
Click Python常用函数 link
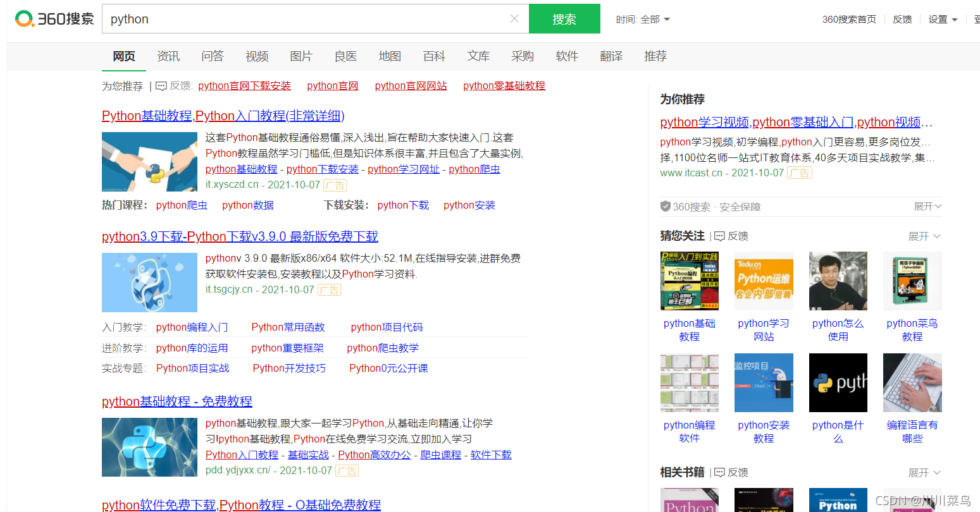click(x=288, y=327)
